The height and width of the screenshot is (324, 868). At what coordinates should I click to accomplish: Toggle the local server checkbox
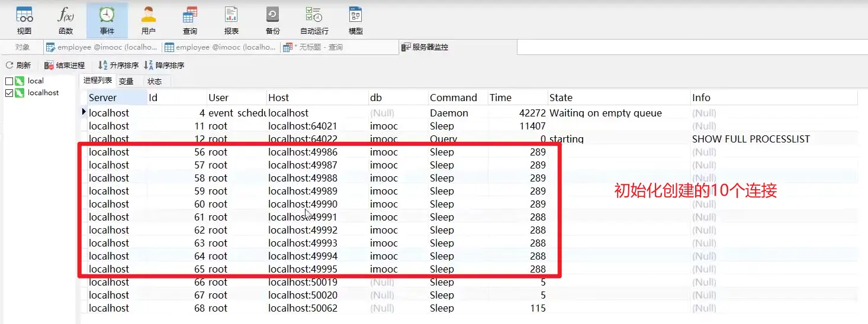(9, 81)
